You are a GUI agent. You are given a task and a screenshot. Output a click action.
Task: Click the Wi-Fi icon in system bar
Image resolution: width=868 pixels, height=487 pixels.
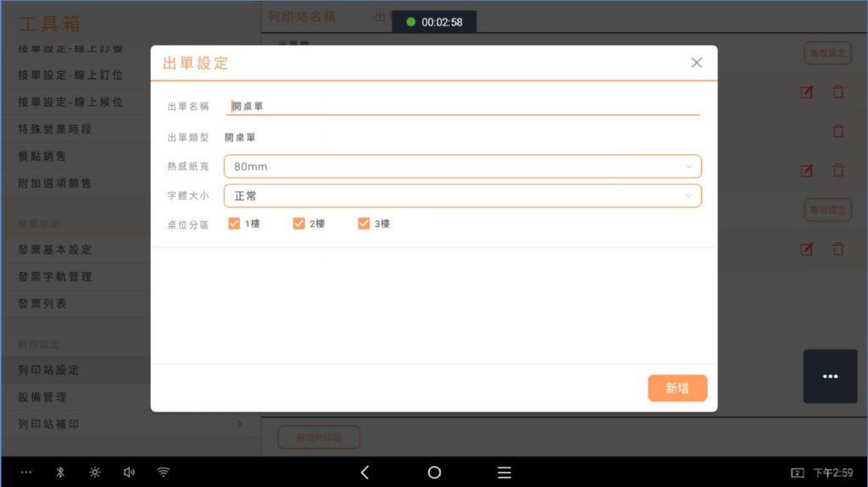pos(164,473)
